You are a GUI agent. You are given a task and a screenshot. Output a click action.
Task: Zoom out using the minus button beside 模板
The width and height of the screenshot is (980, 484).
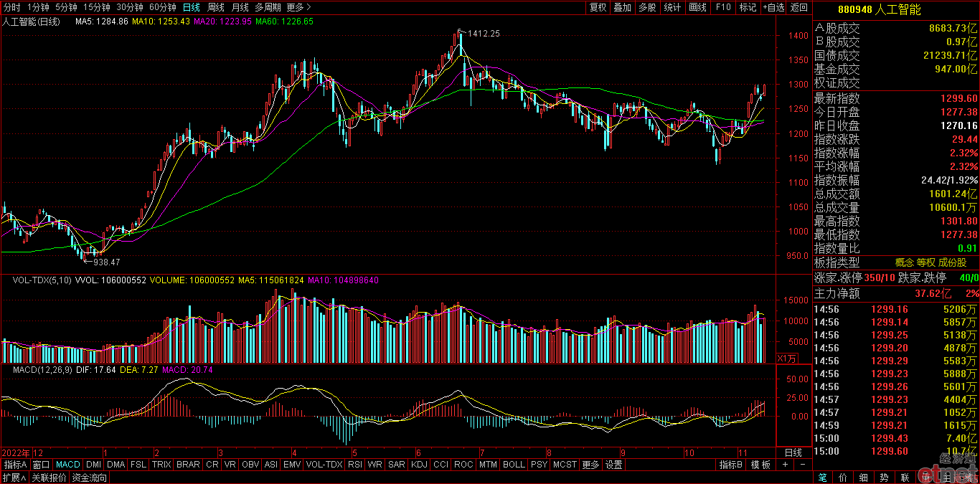point(802,465)
